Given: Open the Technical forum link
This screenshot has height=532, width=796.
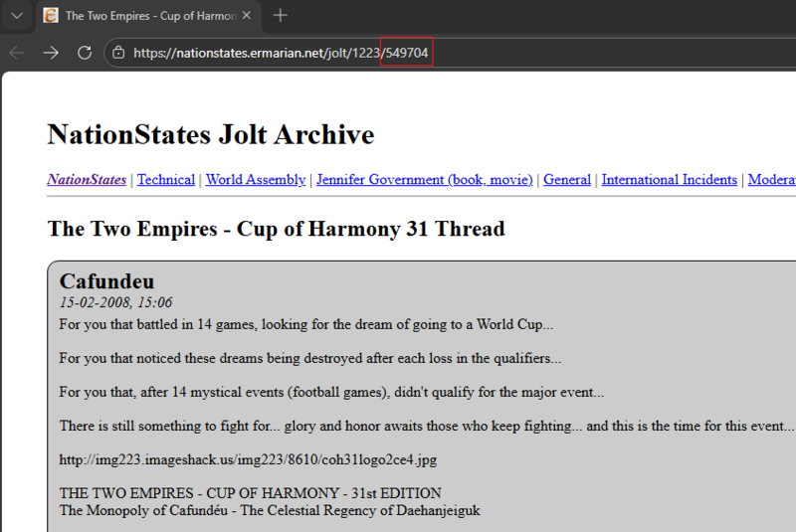Looking at the screenshot, I should tap(166, 180).
